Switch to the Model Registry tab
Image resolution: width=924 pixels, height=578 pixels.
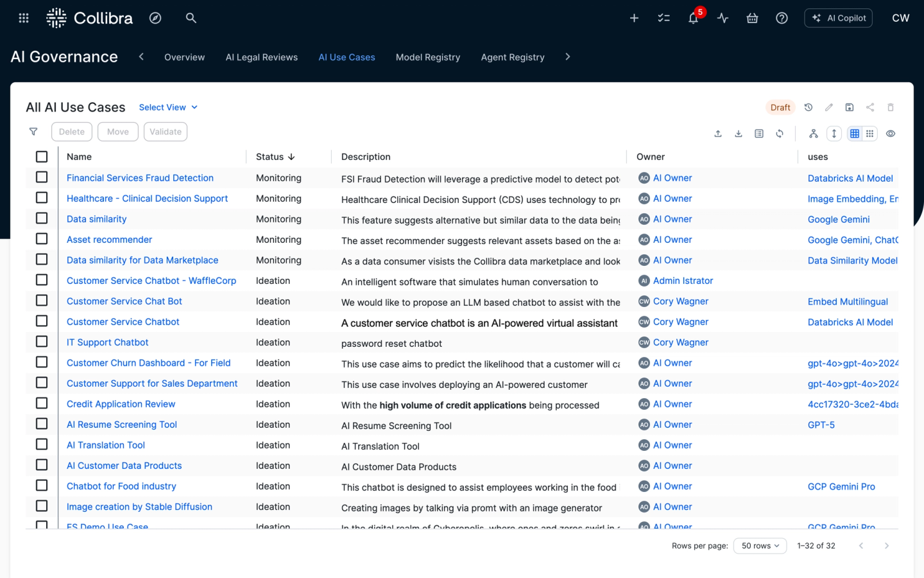point(427,57)
